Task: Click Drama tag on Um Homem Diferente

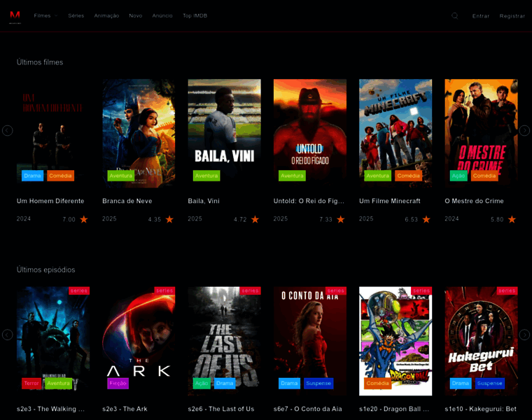Action: [33, 176]
